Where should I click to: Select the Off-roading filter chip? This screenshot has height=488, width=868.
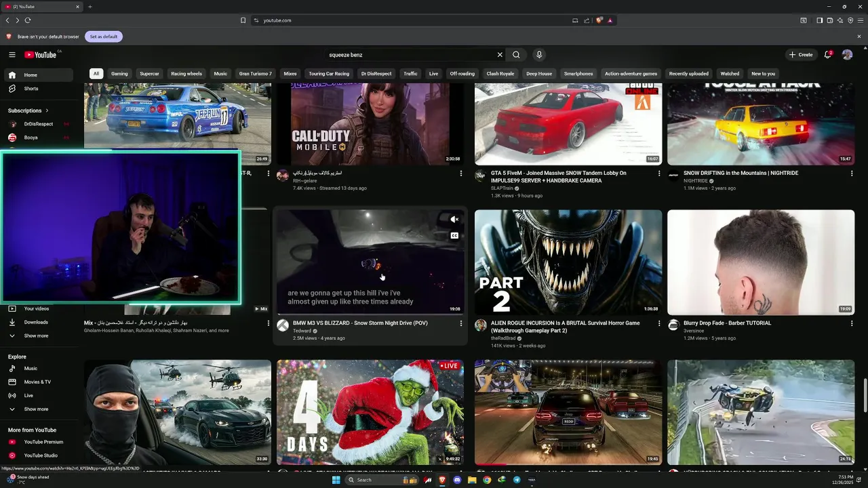tap(462, 74)
